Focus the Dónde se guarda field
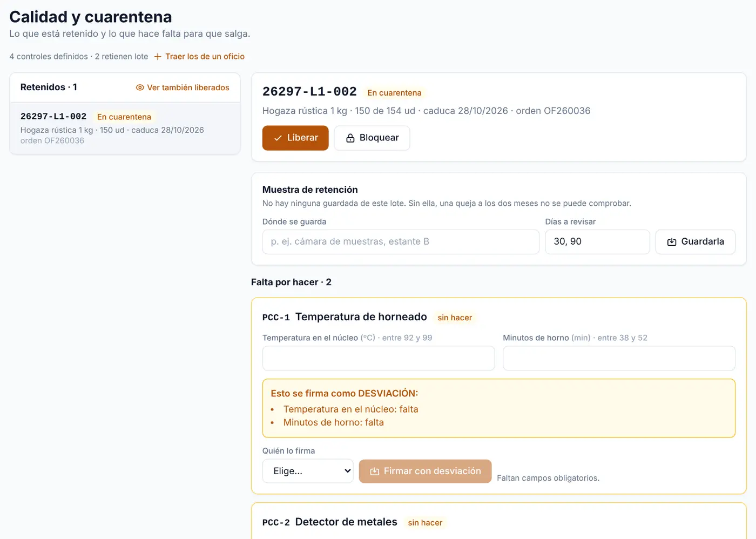 (401, 242)
